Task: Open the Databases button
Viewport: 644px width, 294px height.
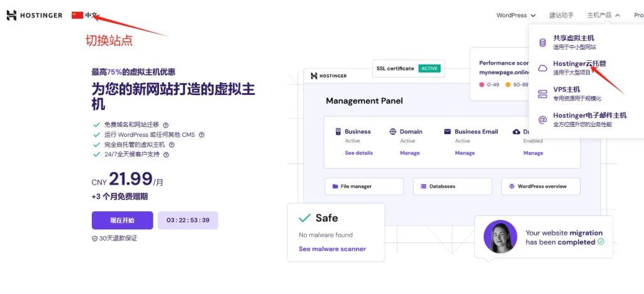Action: tap(452, 186)
